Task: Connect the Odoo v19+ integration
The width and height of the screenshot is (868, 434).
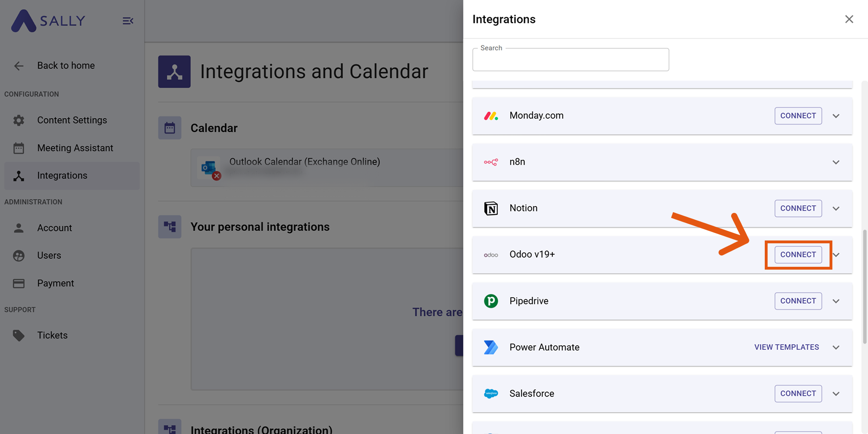Action: (x=798, y=255)
